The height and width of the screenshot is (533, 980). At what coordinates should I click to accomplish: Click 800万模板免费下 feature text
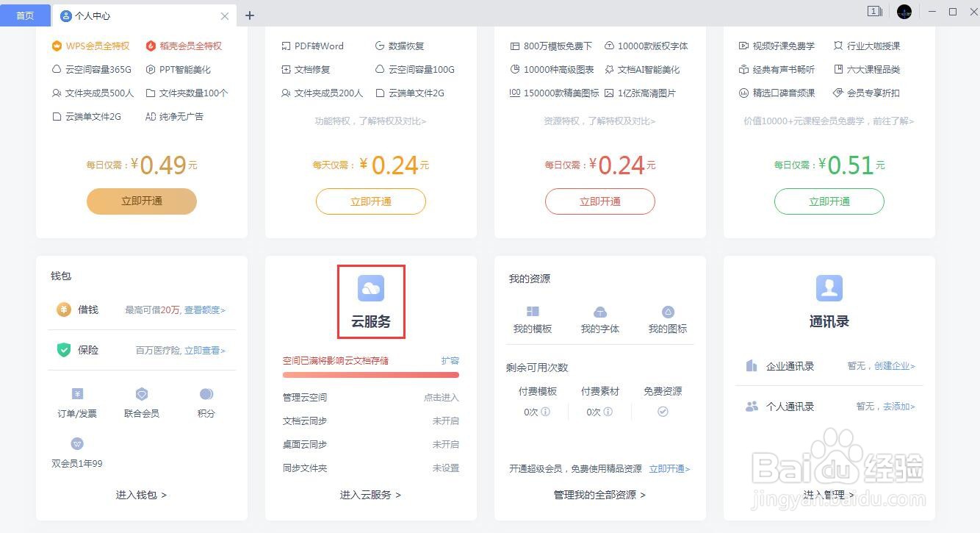558,46
